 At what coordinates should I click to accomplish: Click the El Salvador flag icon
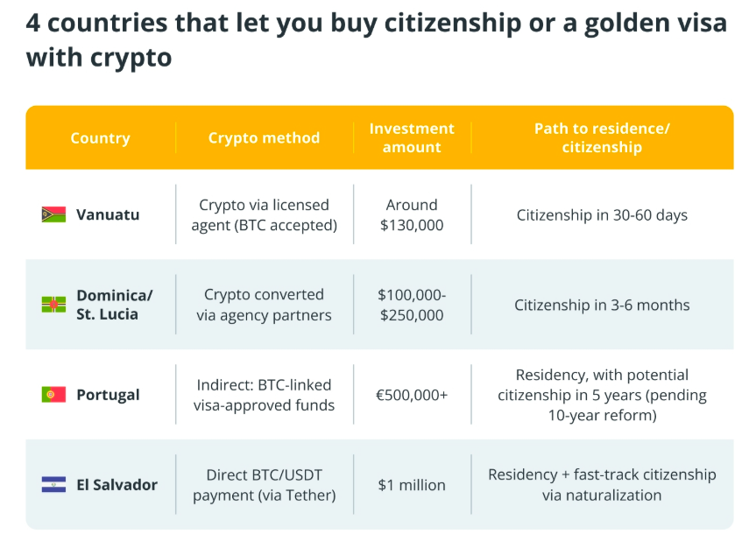tap(53, 485)
